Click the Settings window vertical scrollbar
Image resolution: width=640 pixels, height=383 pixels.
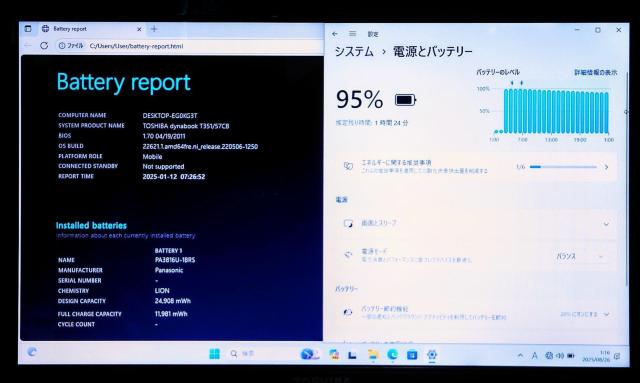pos(627,180)
